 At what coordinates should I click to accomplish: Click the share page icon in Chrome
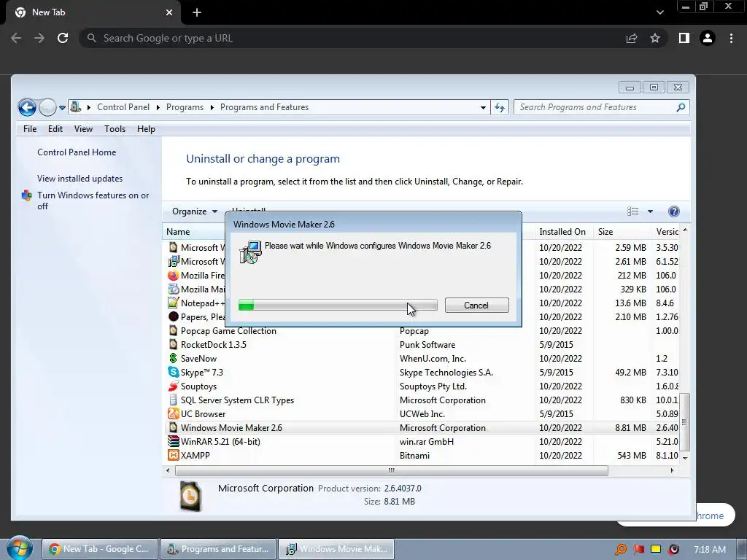click(x=632, y=38)
